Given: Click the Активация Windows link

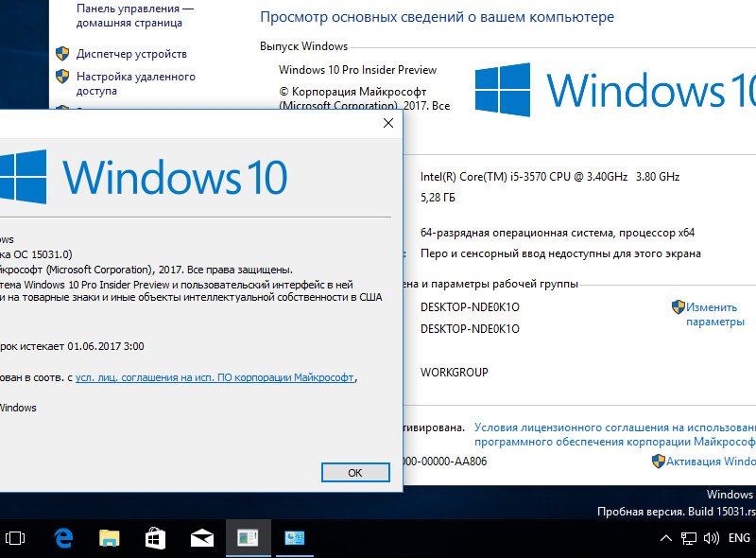Looking at the screenshot, I should click(711, 462).
